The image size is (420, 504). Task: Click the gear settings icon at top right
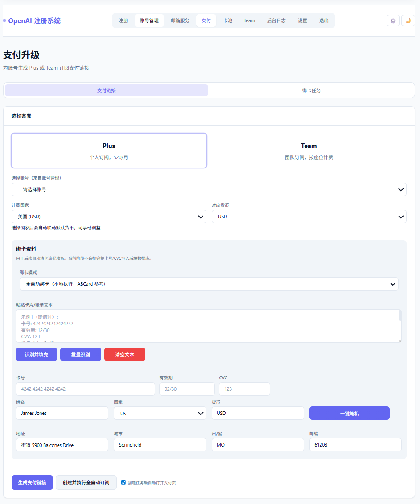393,20
